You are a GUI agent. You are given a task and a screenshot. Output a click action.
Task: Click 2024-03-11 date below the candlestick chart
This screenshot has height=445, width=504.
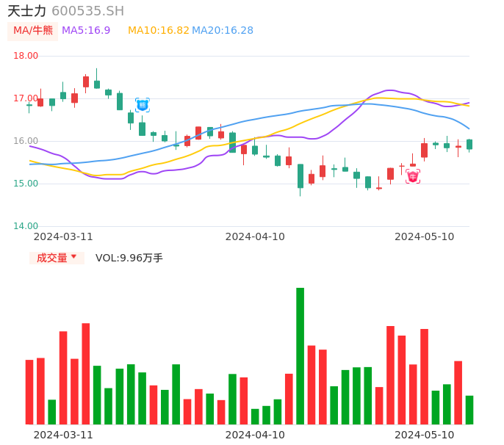63,236
